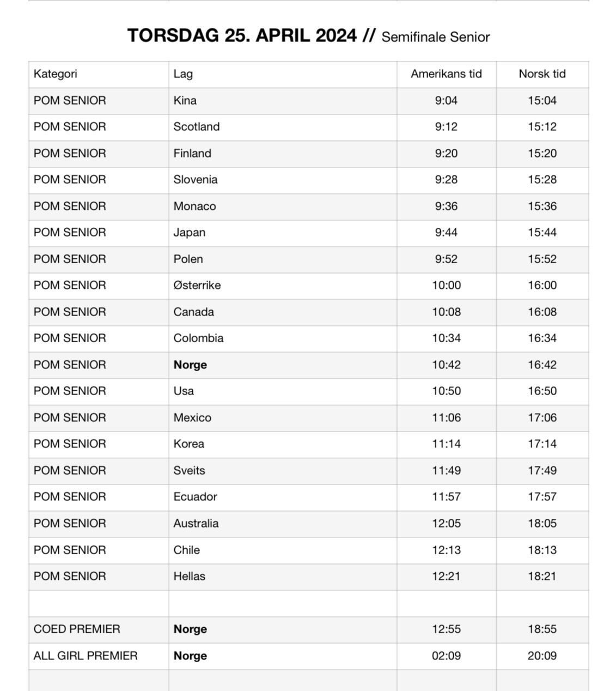This screenshot has height=691, width=616.
Task: Select the Østerrike team cell
Action: point(283,286)
